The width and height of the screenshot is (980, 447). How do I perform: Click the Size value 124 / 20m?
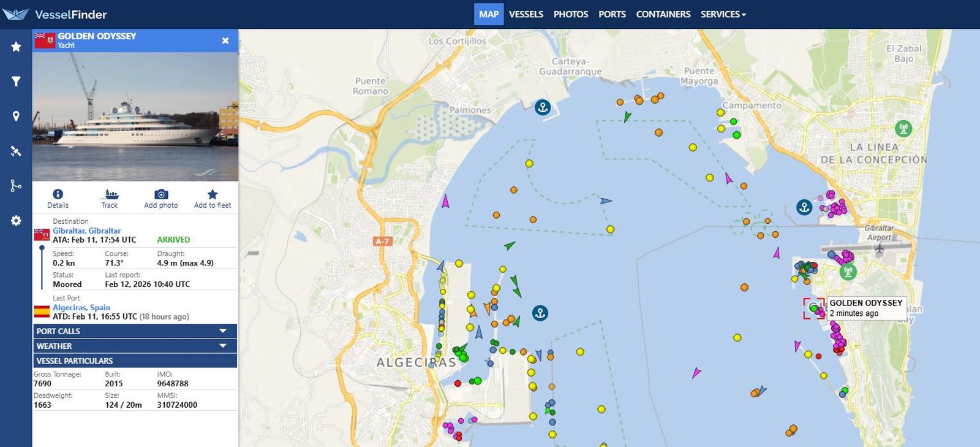(x=123, y=405)
